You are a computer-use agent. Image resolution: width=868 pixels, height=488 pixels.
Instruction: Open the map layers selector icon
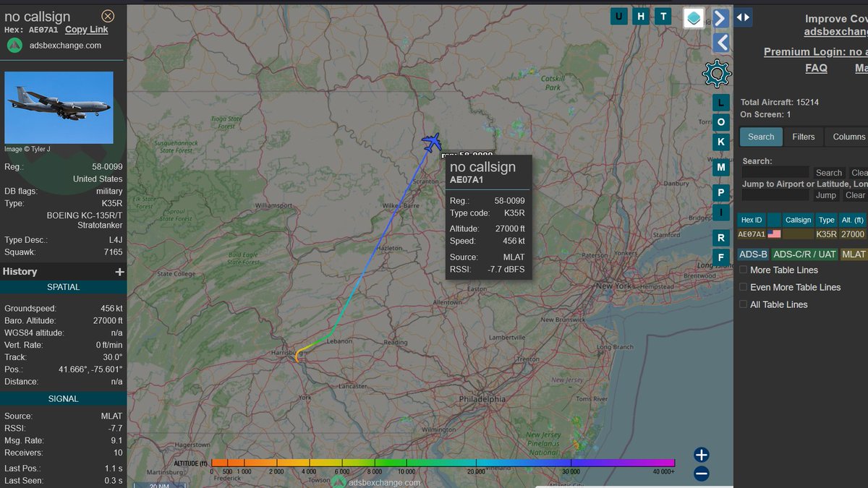694,18
